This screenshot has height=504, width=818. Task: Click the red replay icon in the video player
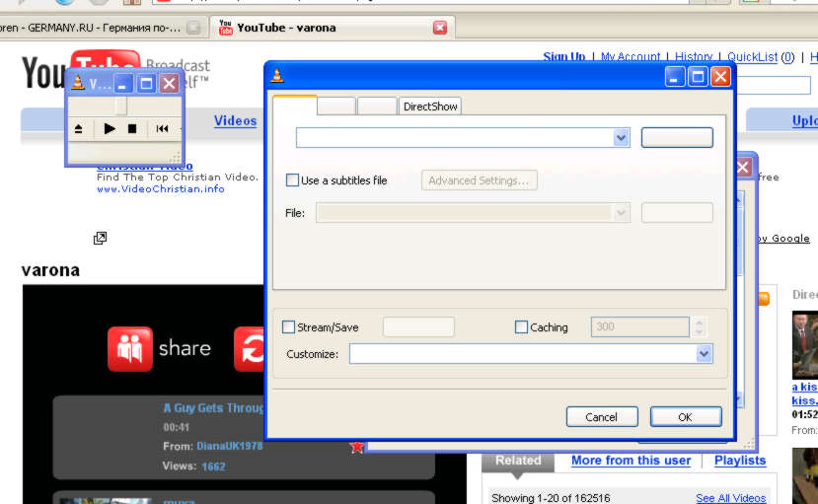click(x=251, y=349)
